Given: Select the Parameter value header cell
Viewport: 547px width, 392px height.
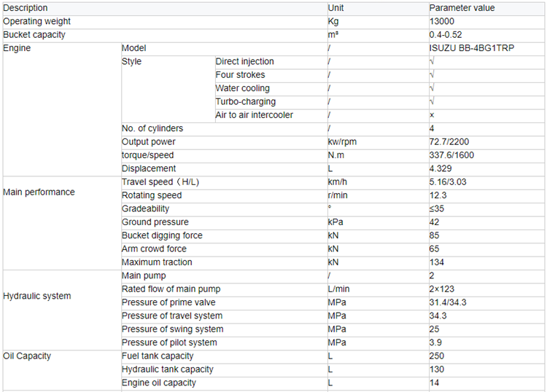Looking at the screenshot, I should [486, 8].
